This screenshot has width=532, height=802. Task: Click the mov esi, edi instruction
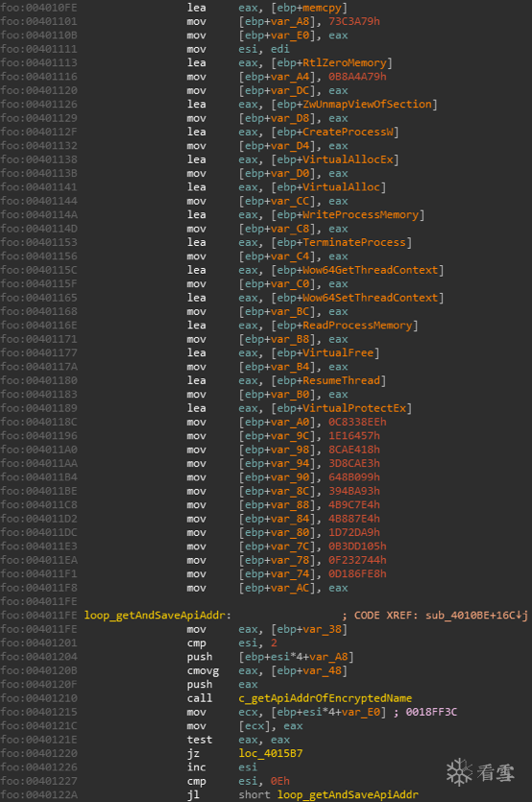(238, 49)
